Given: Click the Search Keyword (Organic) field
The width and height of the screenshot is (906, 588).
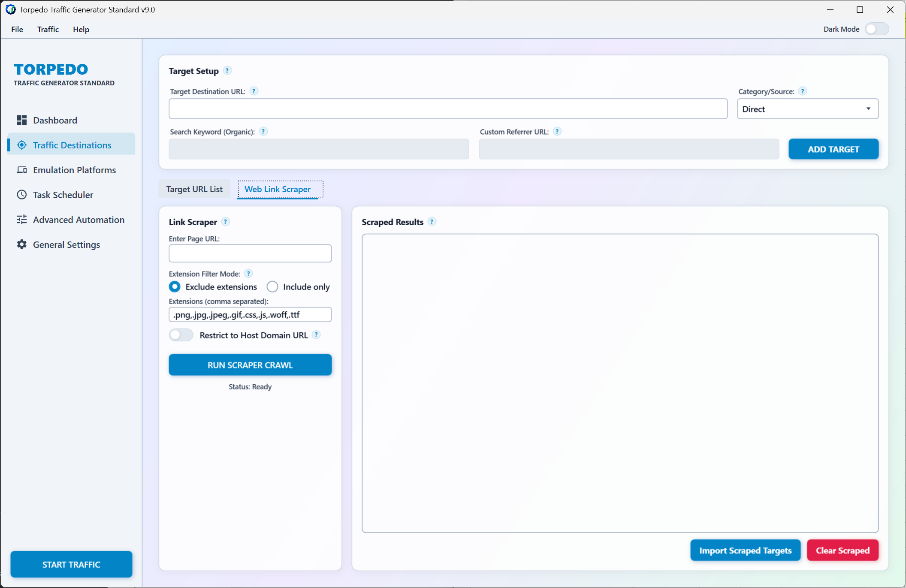Looking at the screenshot, I should pyautogui.click(x=319, y=149).
